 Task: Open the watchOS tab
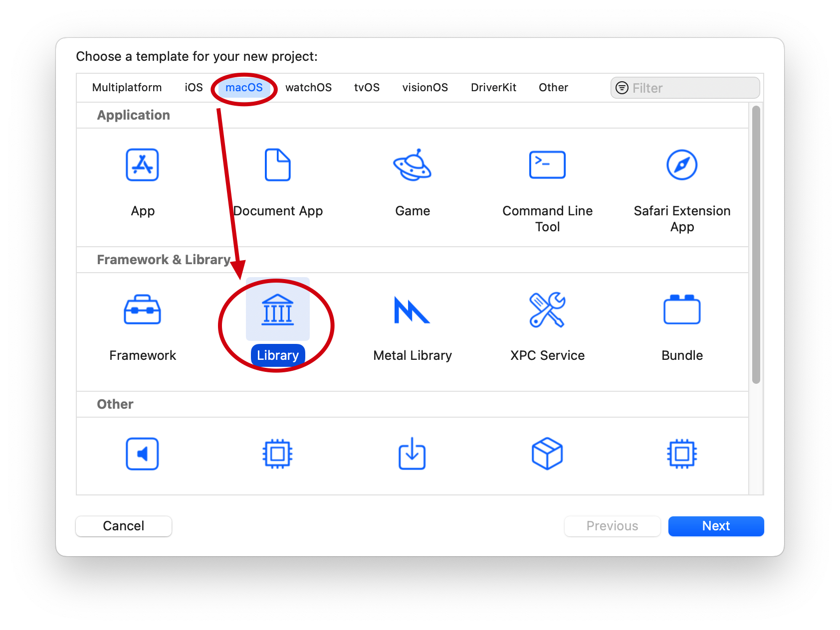(x=308, y=88)
